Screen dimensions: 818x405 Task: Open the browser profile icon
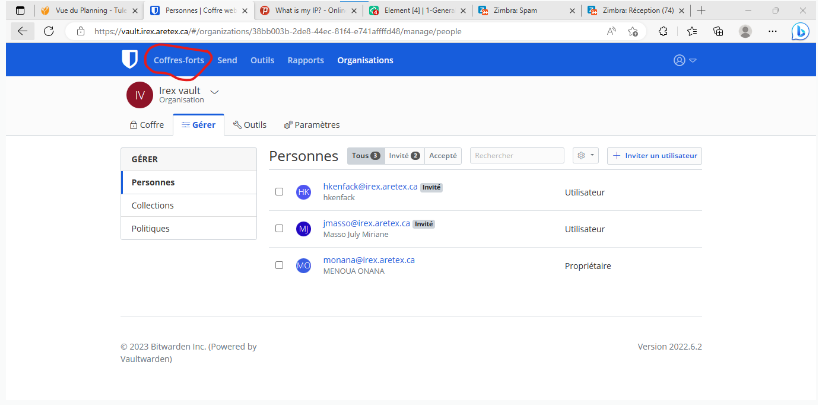(x=745, y=31)
